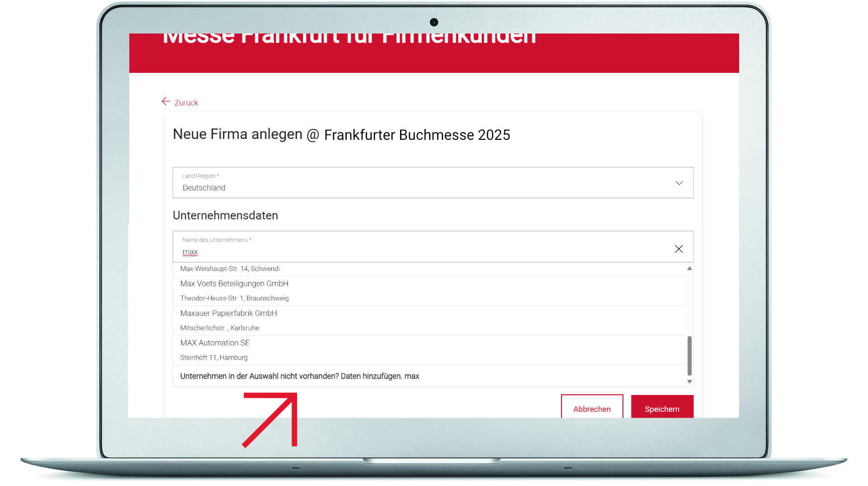Cancel with the Abbrechen button
The width and height of the screenshot is (868, 486).
[592, 406]
